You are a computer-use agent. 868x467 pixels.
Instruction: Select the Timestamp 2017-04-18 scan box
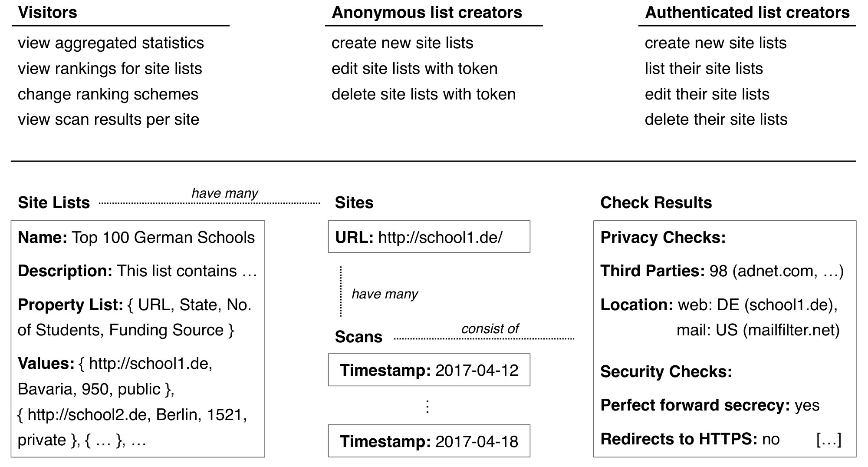(x=429, y=441)
